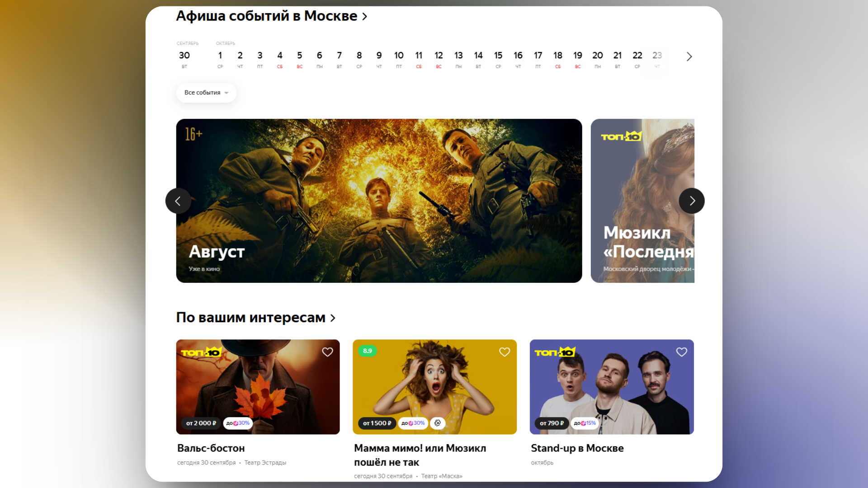This screenshot has width=868, height=488.
Task: Click the от 790 ₽ price badge on Stand-up
Action: point(551,423)
